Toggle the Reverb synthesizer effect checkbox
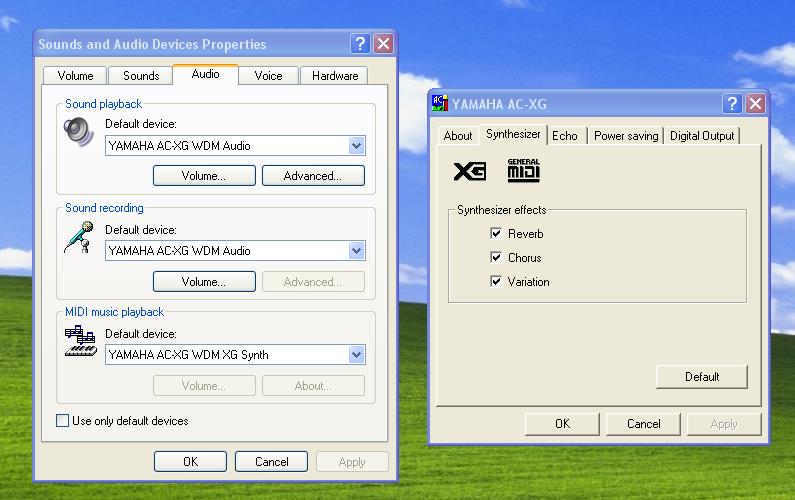Viewport: 795px width, 500px height. click(x=496, y=233)
